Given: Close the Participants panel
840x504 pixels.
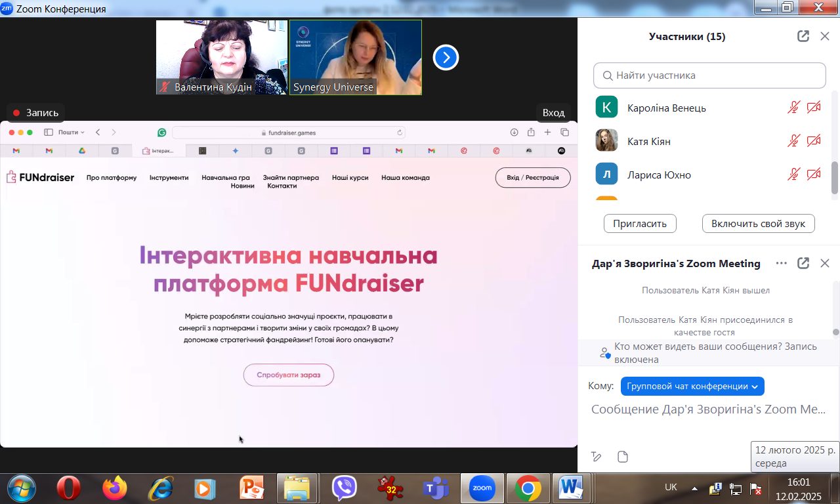Looking at the screenshot, I should (x=825, y=36).
